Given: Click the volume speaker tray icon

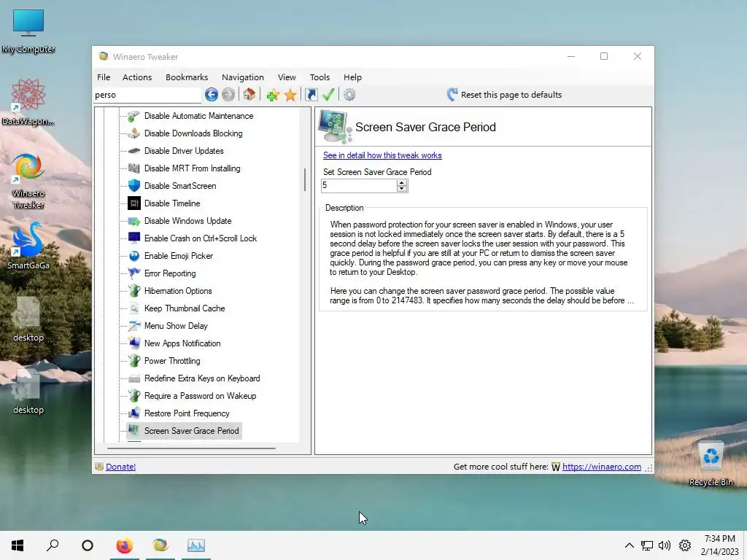Looking at the screenshot, I should click(x=664, y=545).
